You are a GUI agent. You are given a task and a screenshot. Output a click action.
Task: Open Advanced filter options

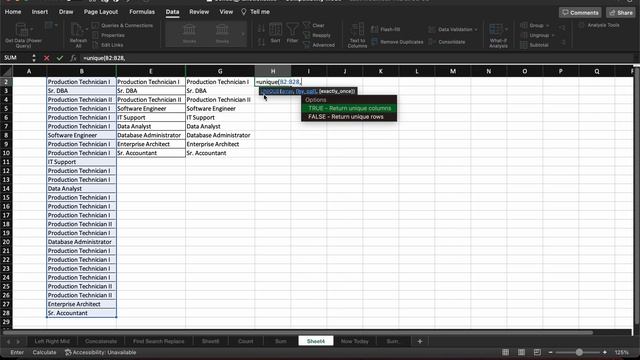point(319,45)
